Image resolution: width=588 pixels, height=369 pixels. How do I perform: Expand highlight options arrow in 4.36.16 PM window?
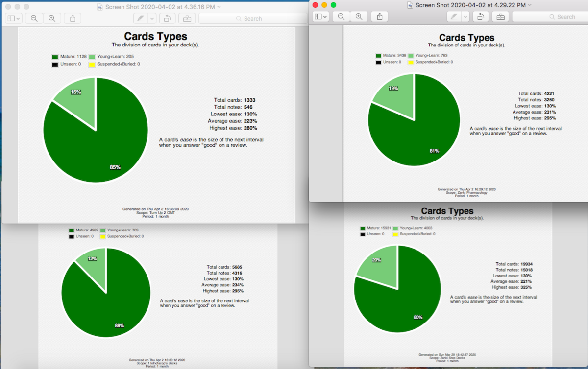[152, 18]
